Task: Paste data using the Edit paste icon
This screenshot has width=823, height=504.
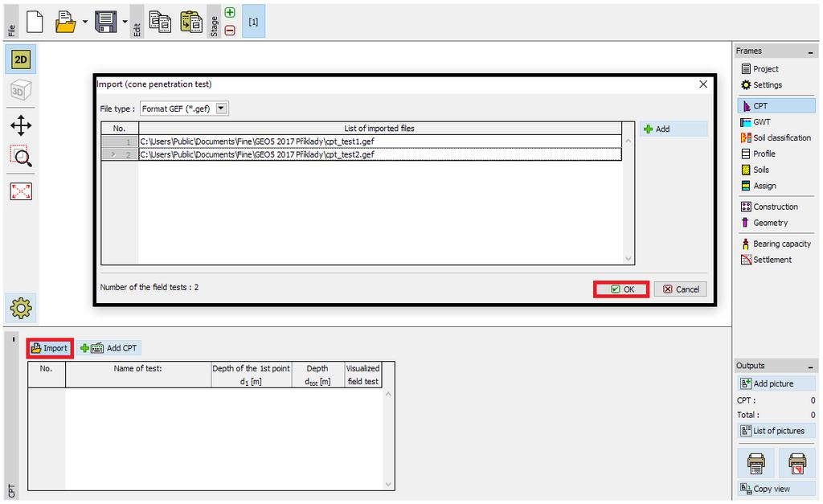Action: click(x=191, y=22)
